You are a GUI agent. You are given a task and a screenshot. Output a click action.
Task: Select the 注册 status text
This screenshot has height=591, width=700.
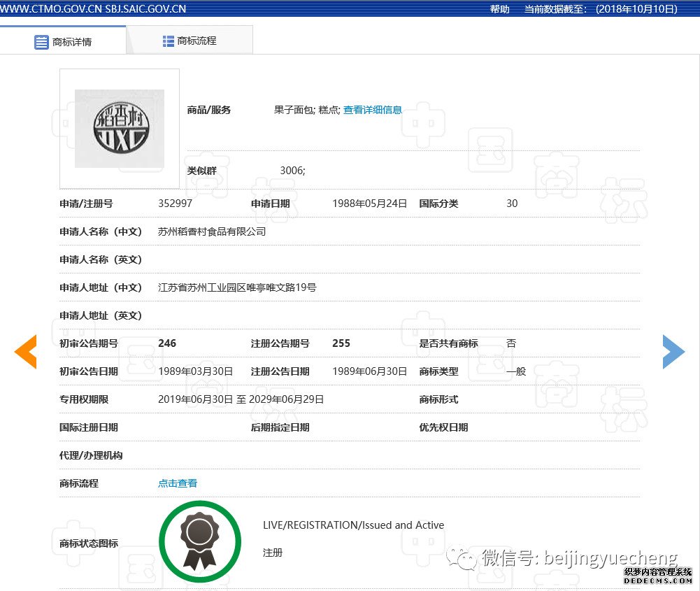pyautogui.click(x=272, y=553)
